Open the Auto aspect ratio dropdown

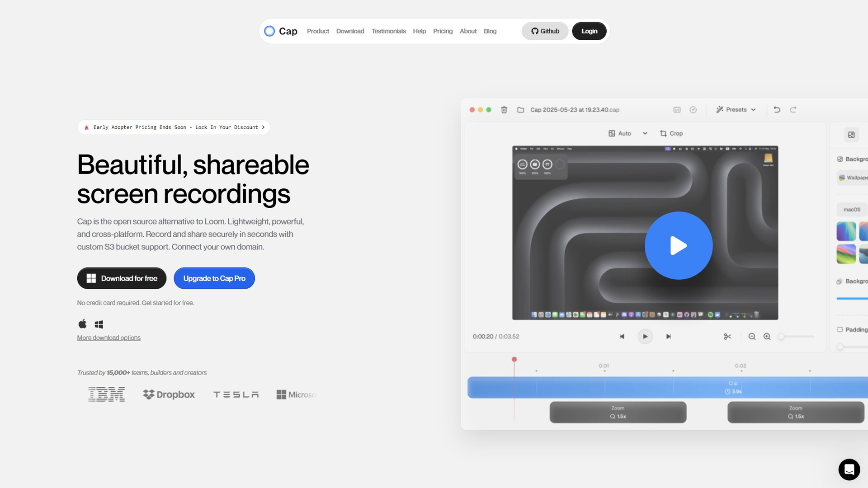point(628,133)
